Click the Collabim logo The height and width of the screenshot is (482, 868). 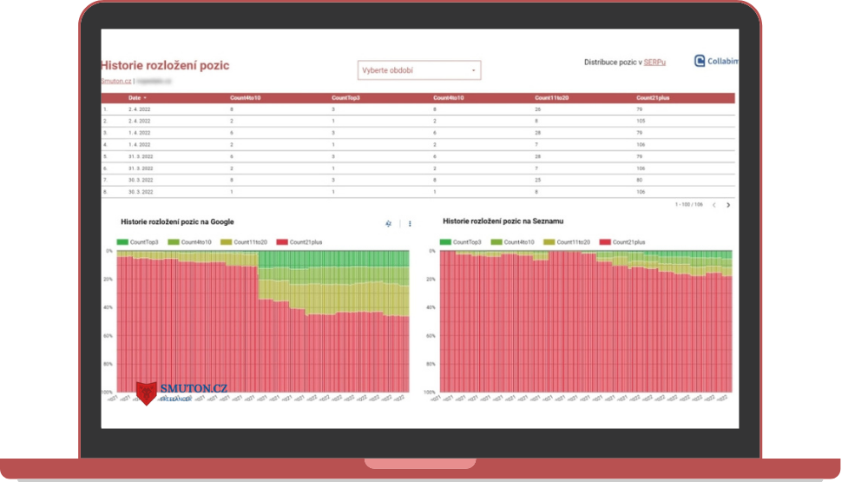pyautogui.click(x=716, y=61)
